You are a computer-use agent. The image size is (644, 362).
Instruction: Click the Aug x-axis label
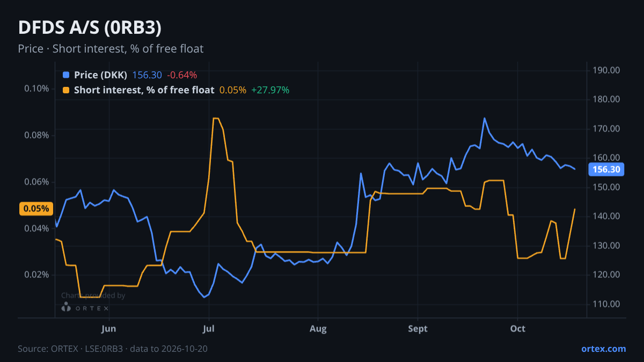tap(318, 329)
